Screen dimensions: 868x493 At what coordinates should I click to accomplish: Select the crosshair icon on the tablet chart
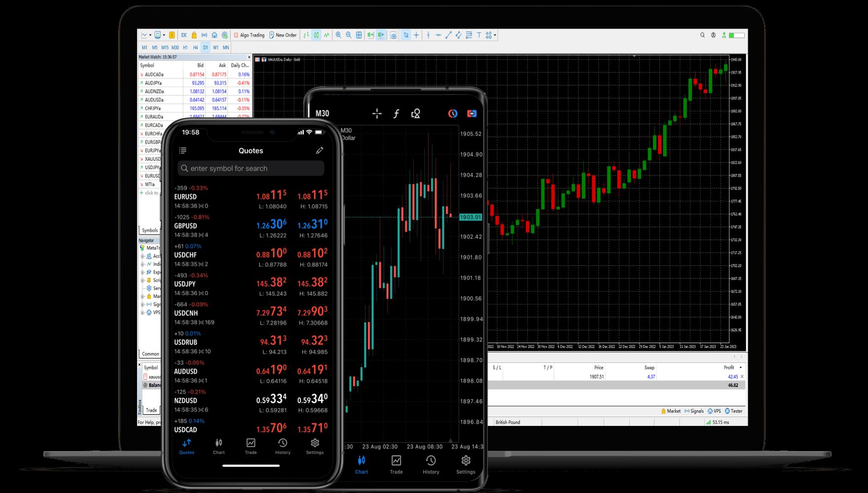377,113
